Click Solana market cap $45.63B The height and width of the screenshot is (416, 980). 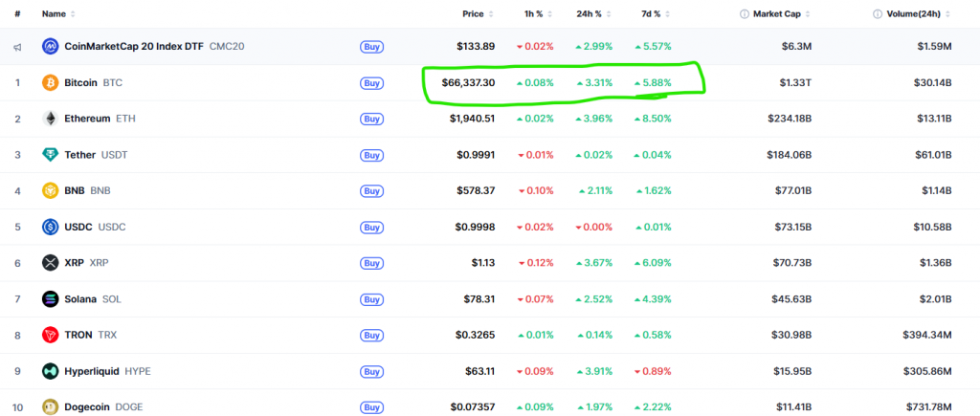[x=791, y=299]
